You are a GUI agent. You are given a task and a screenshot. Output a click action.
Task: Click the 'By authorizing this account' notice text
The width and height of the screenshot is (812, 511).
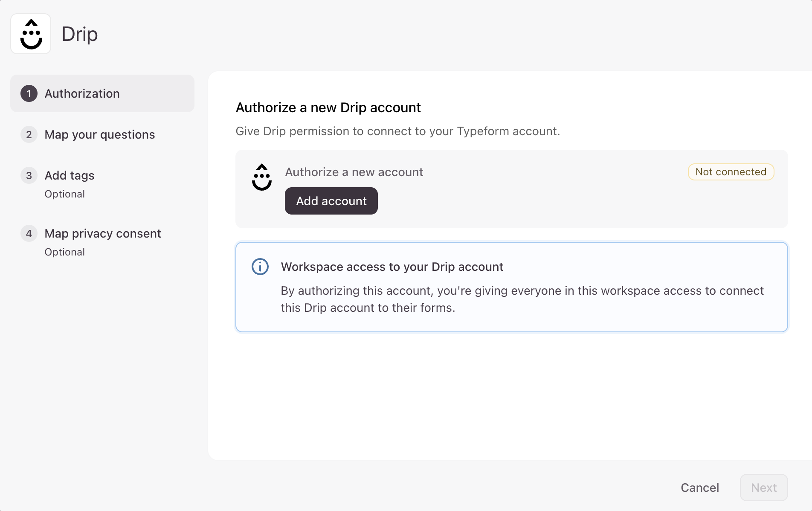pos(522,299)
